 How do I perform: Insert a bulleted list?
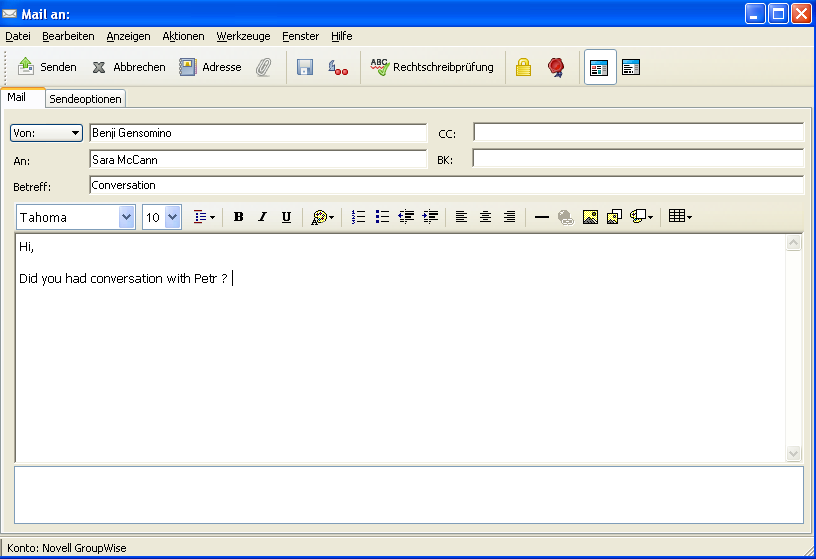click(x=382, y=217)
